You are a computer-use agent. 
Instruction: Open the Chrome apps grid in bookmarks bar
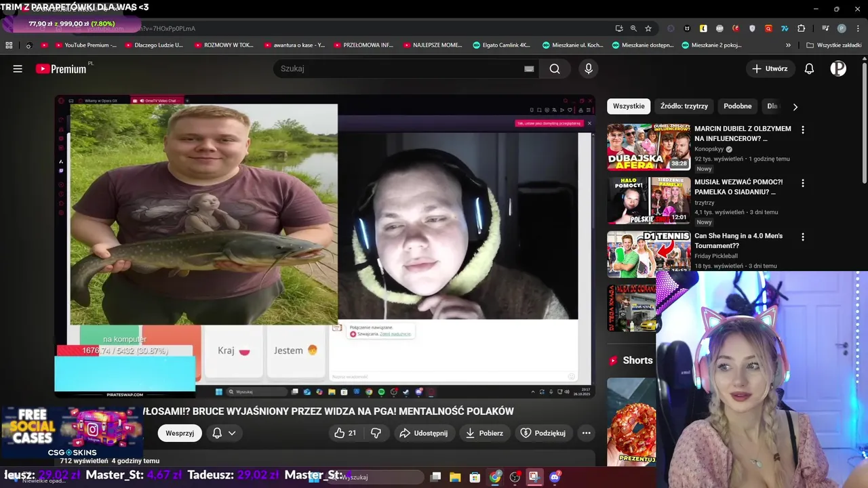(x=9, y=45)
